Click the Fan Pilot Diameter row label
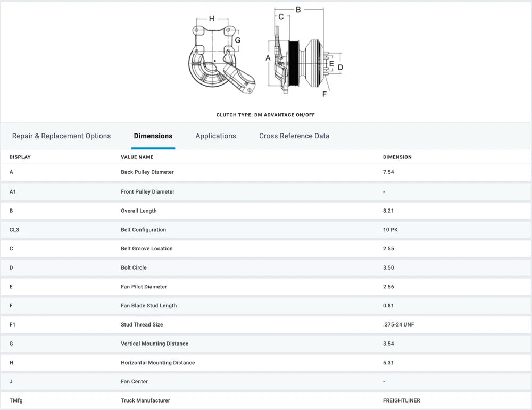 pos(144,287)
